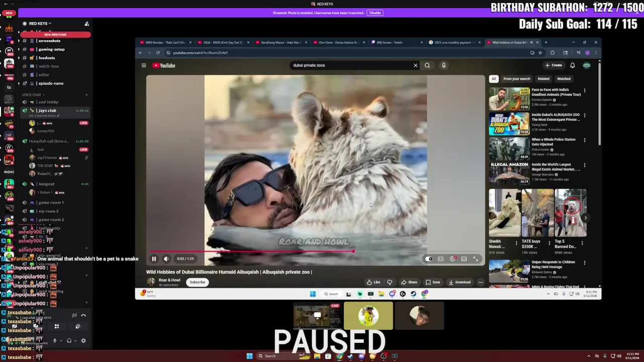Screen dimensions: 644x362
Task: Open 'ILLEGAL AMAZON' exotic animal market thumbnail
Action: pyautogui.click(x=509, y=173)
